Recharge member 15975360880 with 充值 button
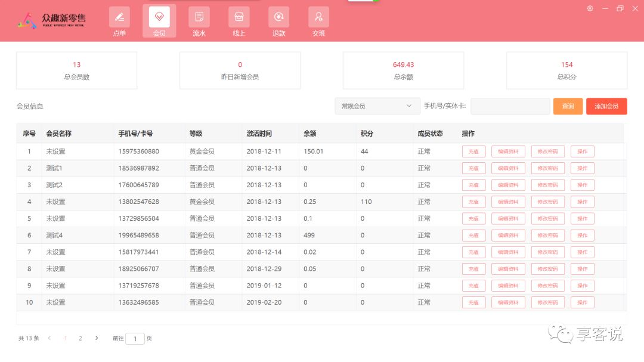644x362 pixels. click(473, 151)
